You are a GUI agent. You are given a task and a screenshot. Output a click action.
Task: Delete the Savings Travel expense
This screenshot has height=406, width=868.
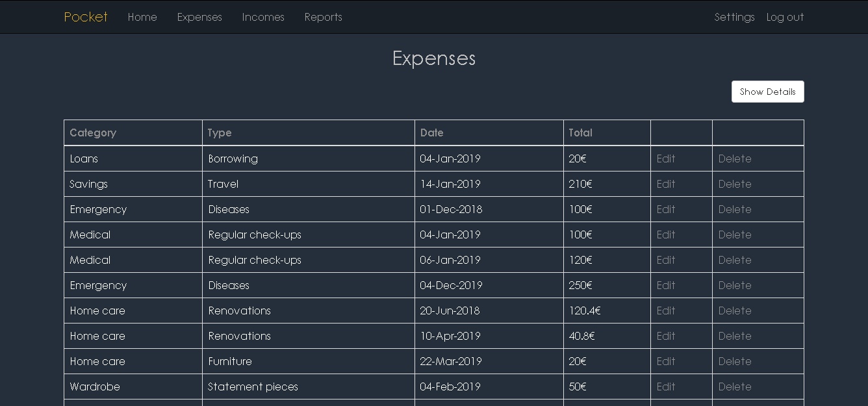[735, 184]
